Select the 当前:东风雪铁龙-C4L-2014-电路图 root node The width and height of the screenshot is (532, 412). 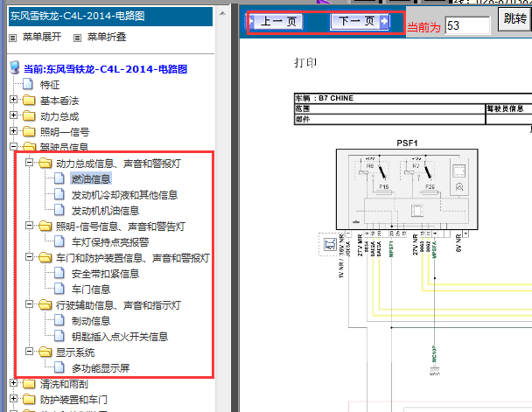[105, 69]
